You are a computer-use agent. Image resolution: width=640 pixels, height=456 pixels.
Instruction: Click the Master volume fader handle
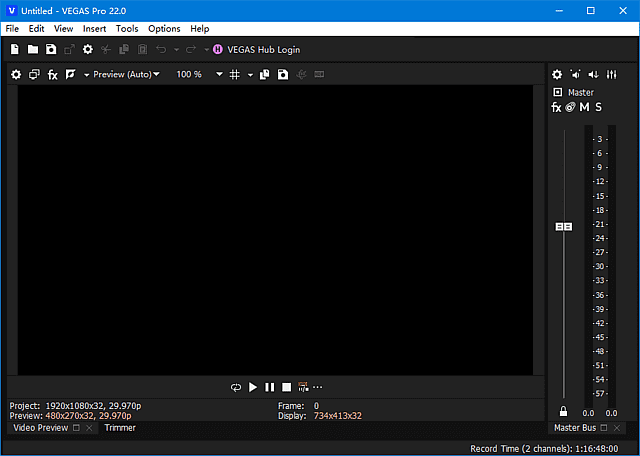coord(564,227)
